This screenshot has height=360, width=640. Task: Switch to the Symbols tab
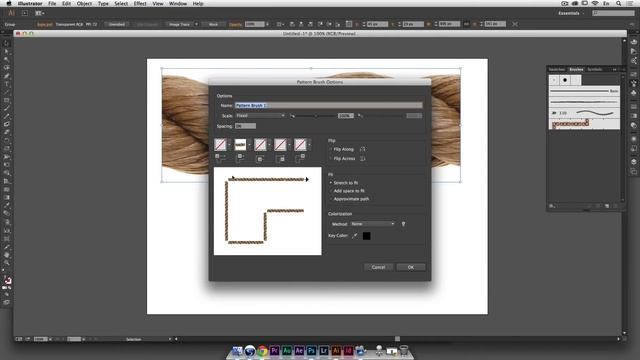tap(595, 69)
